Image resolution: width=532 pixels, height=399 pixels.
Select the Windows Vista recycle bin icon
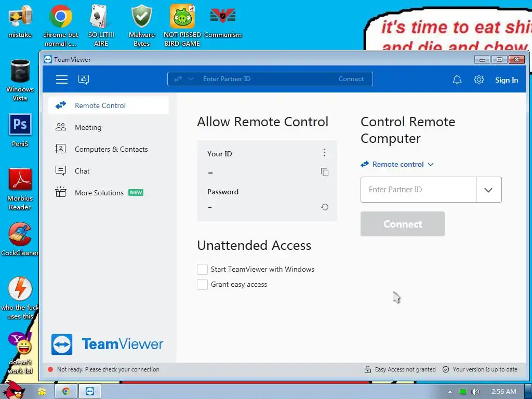tap(20, 80)
